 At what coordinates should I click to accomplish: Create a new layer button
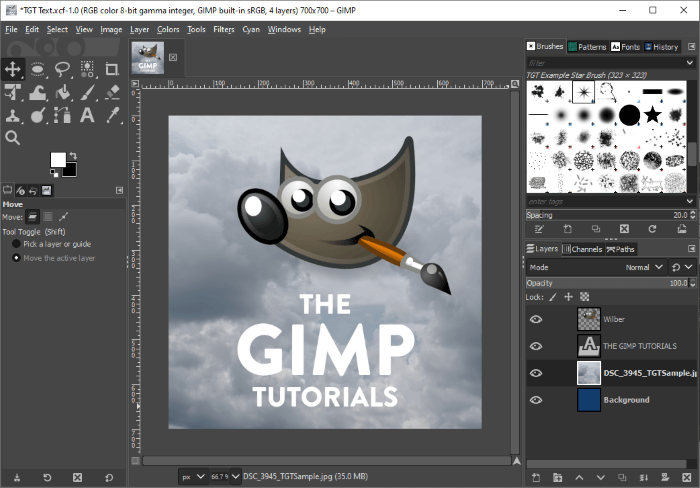[536, 477]
